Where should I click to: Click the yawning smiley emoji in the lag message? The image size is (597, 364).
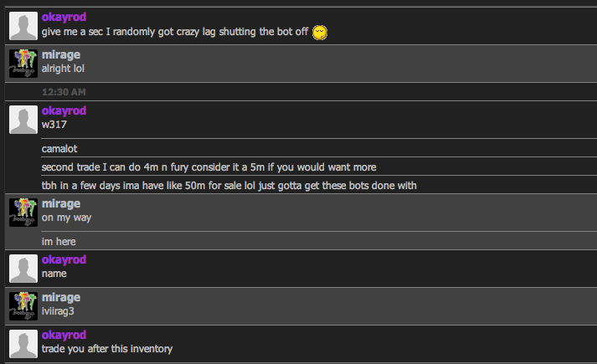319,33
